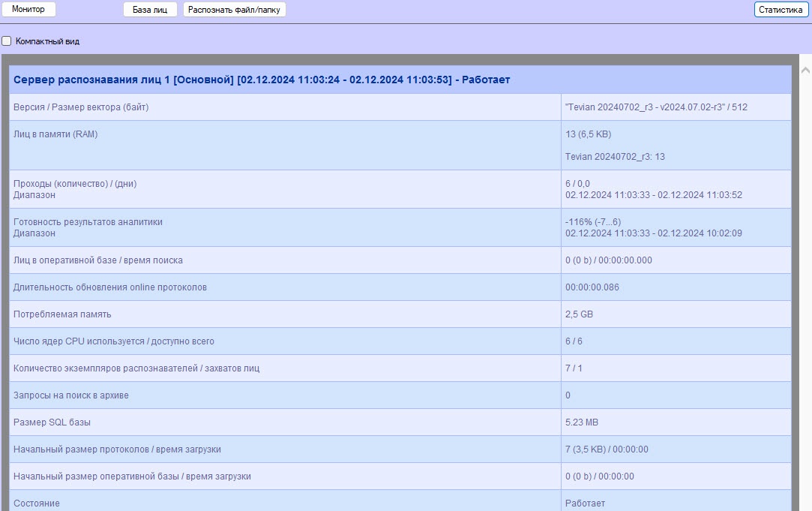Click the База лиц button

click(150, 10)
